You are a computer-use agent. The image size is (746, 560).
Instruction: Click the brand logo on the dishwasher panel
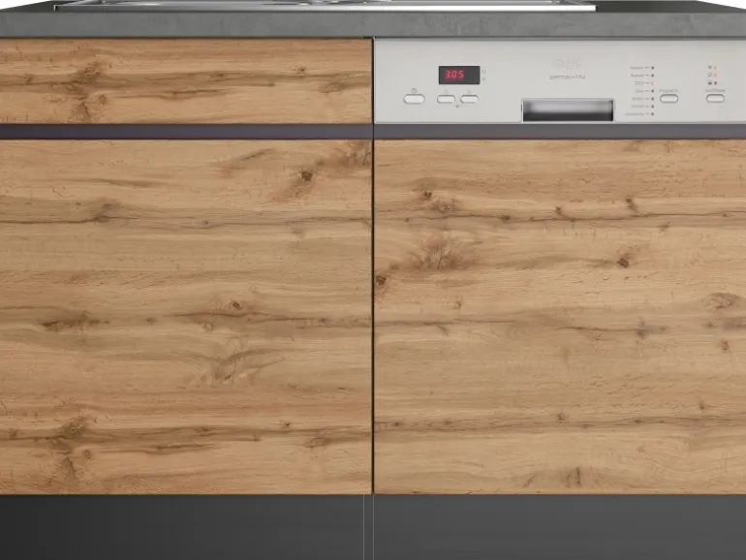(x=568, y=65)
